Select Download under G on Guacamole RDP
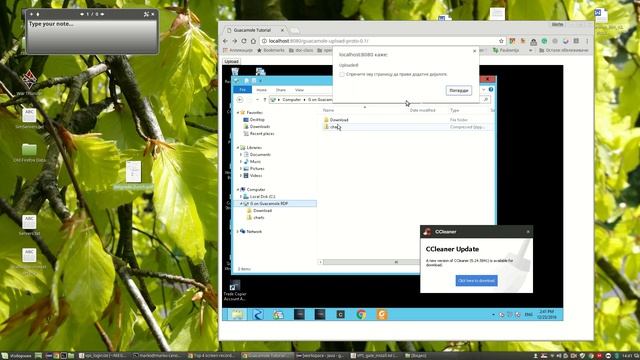This screenshot has height=360, width=640. [259, 211]
